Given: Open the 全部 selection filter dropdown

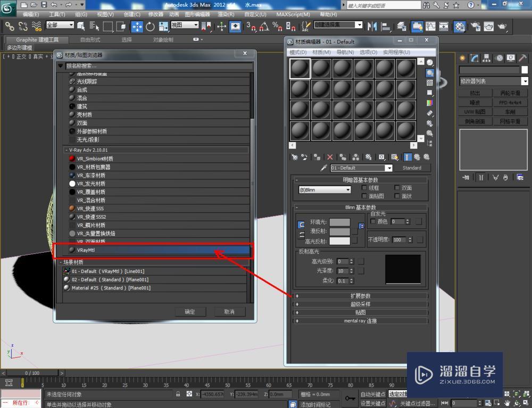Looking at the screenshot, I should [x=60, y=25].
